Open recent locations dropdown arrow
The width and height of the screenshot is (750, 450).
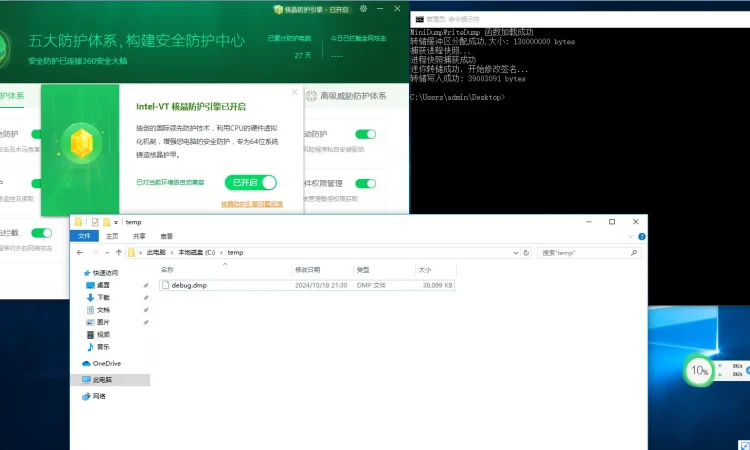pyautogui.click(x=107, y=252)
